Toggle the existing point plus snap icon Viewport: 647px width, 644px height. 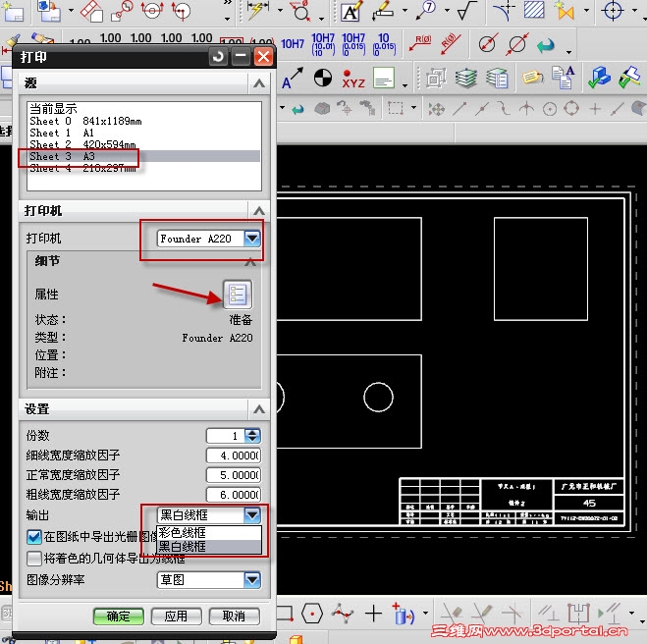[595, 109]
